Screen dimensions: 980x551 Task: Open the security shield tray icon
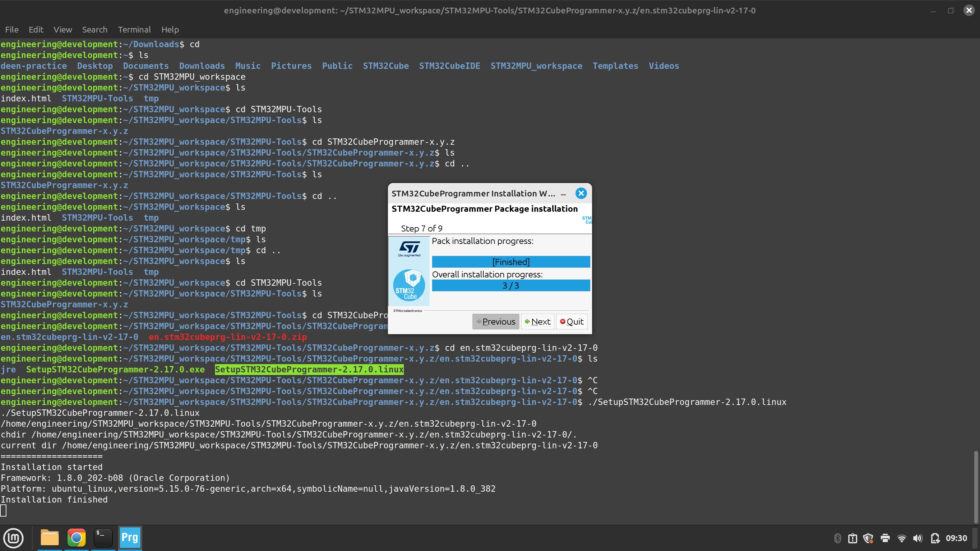(868, 538)
